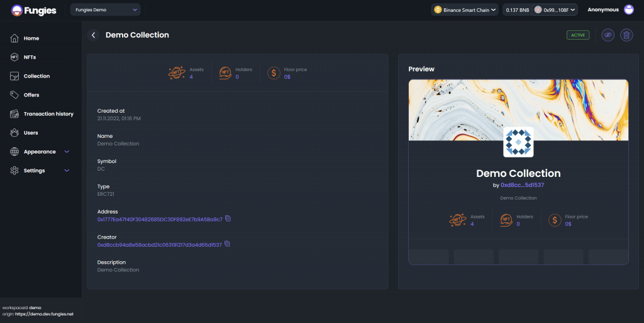
Task: Click the Symbol value DC
Action: 101,169
